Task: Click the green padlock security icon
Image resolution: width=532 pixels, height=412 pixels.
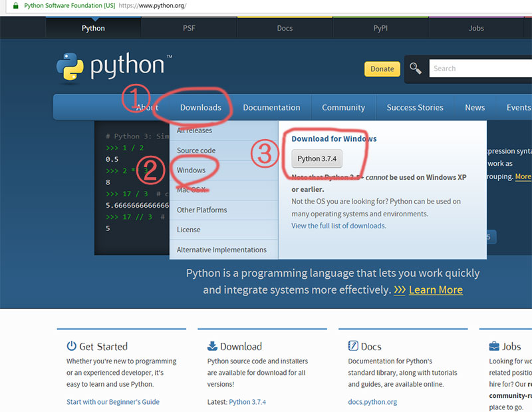Action: pos(15,5)
